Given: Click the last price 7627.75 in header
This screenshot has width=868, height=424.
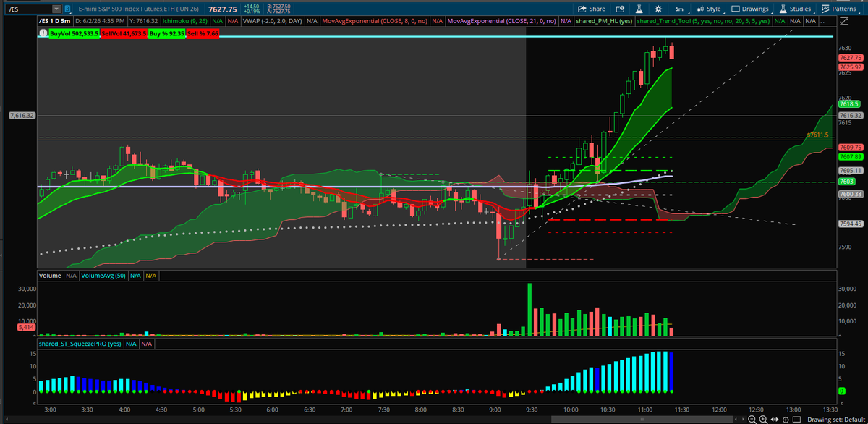Looking at the screenshot, I should (221, 9).
